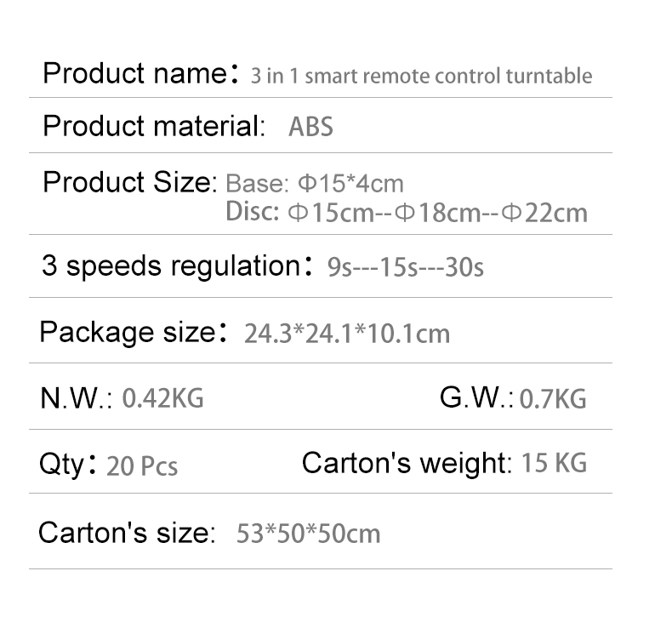Viewport: 672px width, 634px height.
Task: Select the 20 Pcs quantity value
Action: point(142,466)
